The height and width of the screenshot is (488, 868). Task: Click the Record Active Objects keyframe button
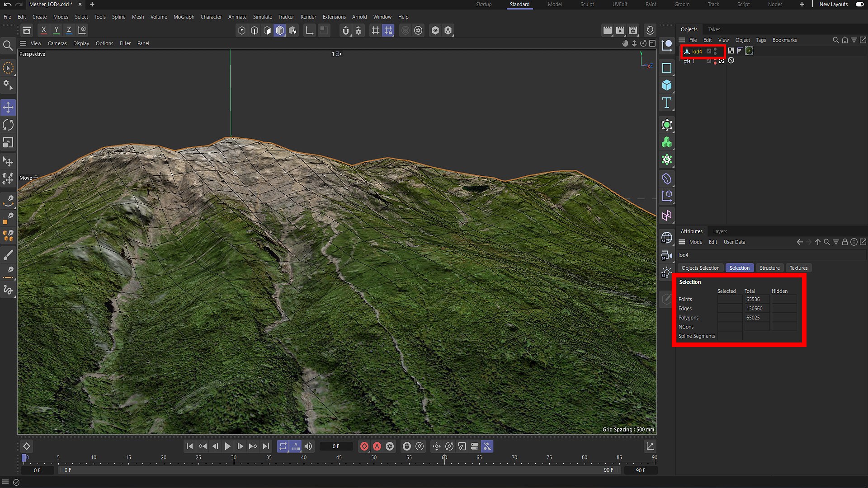click(x=364, y=446)
